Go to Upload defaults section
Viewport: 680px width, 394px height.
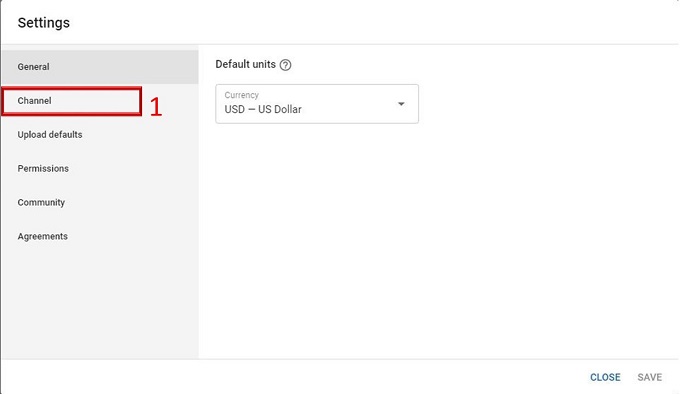(100, 135)
